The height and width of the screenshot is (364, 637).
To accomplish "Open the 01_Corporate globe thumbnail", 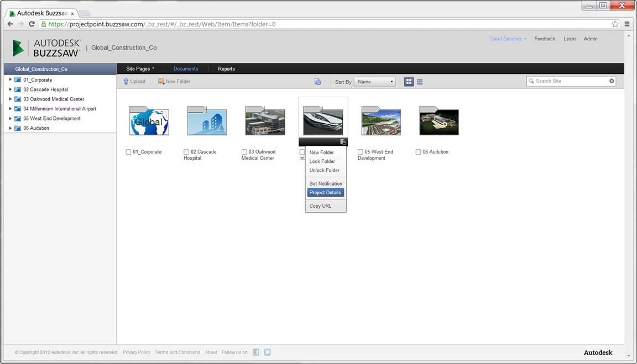I will [x=149, y=121].
